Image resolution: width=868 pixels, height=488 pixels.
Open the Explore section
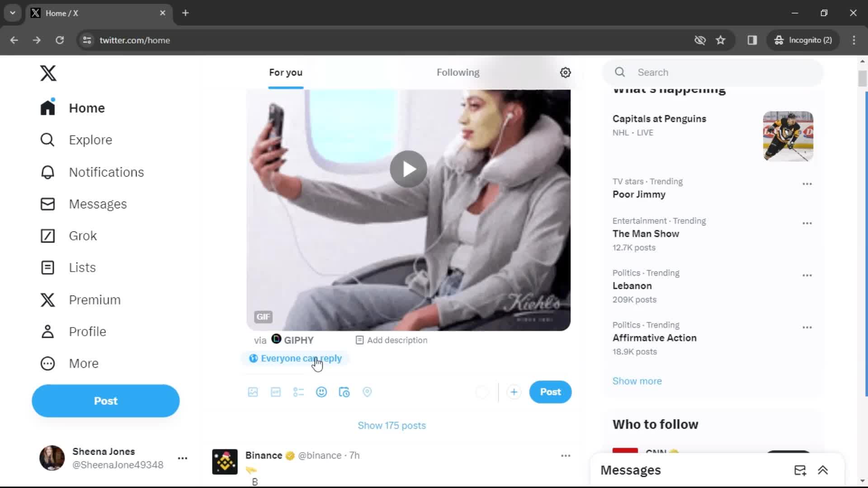[x=90, y=140]
